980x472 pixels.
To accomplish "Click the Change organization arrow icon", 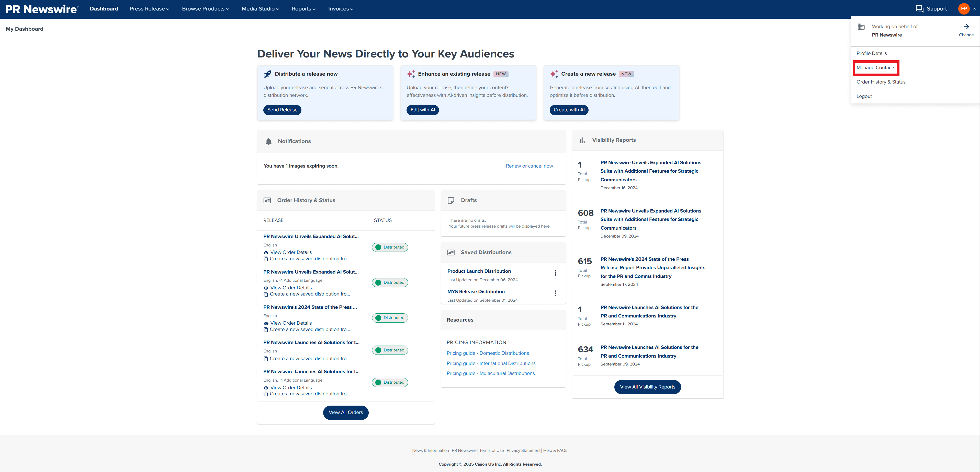I will [966, 27].
